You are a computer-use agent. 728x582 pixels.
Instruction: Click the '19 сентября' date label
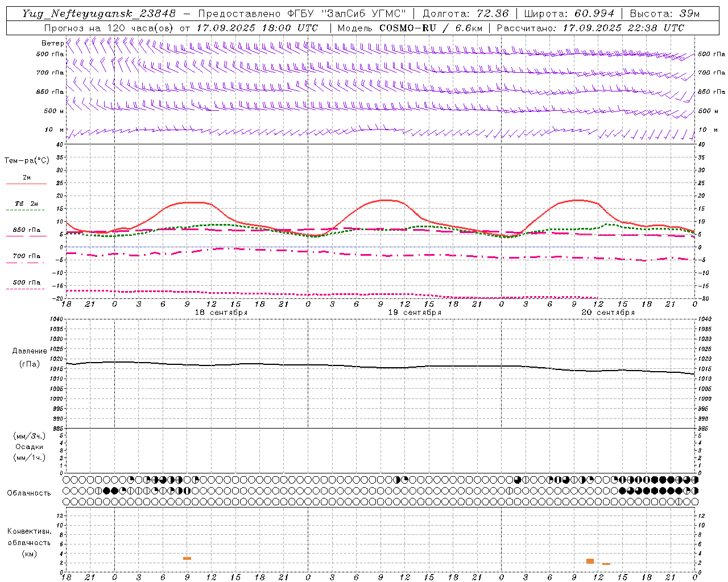click(x=415, y=313)
